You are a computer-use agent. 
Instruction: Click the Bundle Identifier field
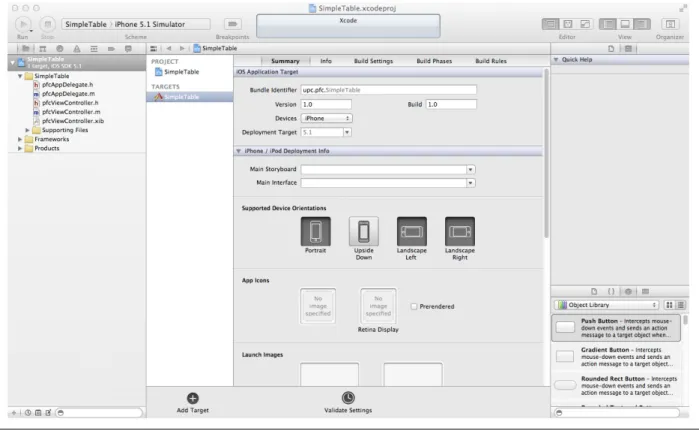click(388, 90)
